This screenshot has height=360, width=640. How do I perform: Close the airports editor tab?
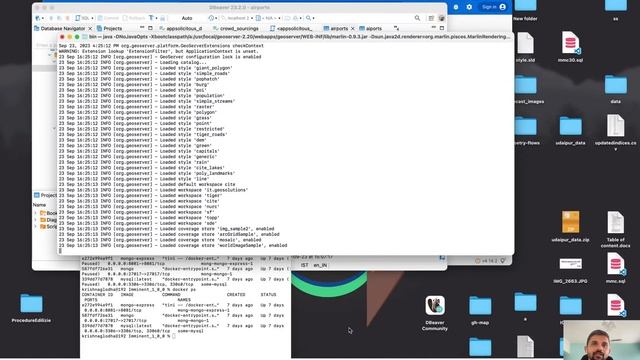[x=353, y=29]
